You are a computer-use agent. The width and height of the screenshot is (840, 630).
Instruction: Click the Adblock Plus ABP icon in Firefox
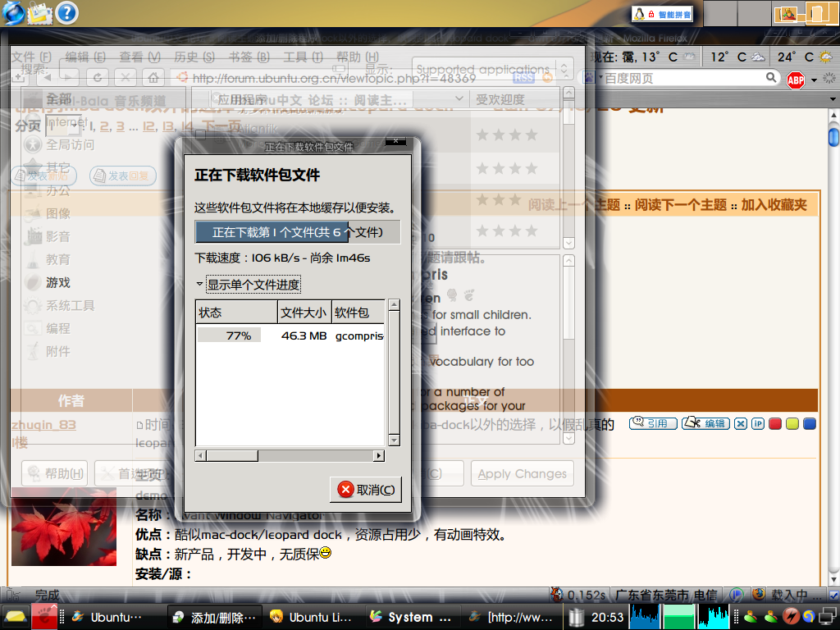796,80
